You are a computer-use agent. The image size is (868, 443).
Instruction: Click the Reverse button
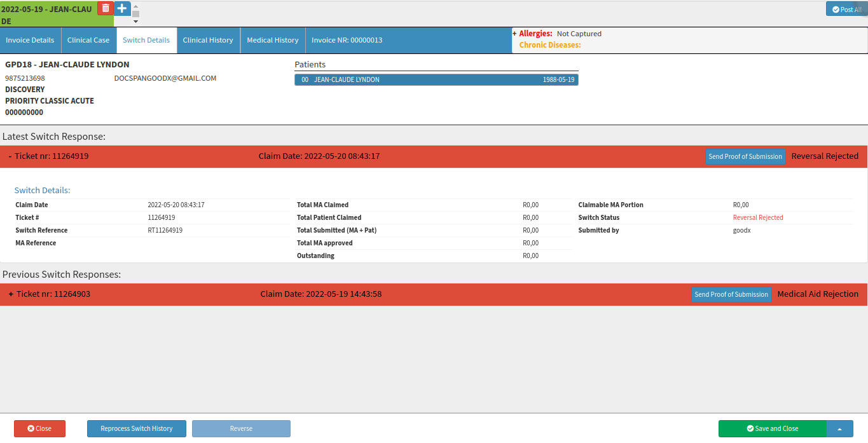pos(241,428)
